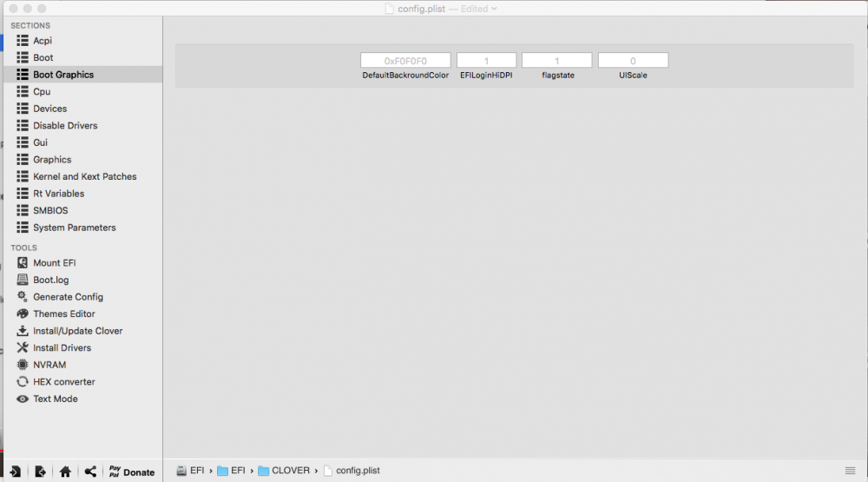Click the CLOVER folder in the path bar

(x=284, y=471)
